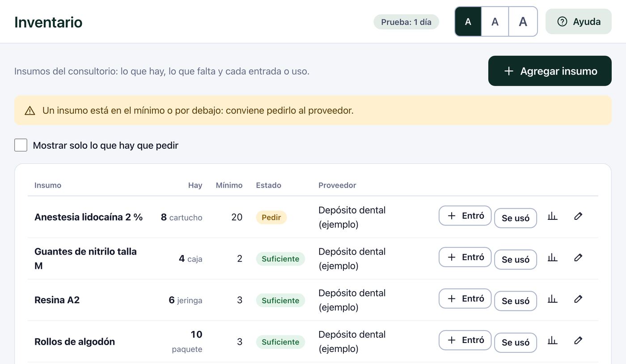Viewport: 626px width, 364px height.
Task: Select the medium text size A
Action: (495, 21)
